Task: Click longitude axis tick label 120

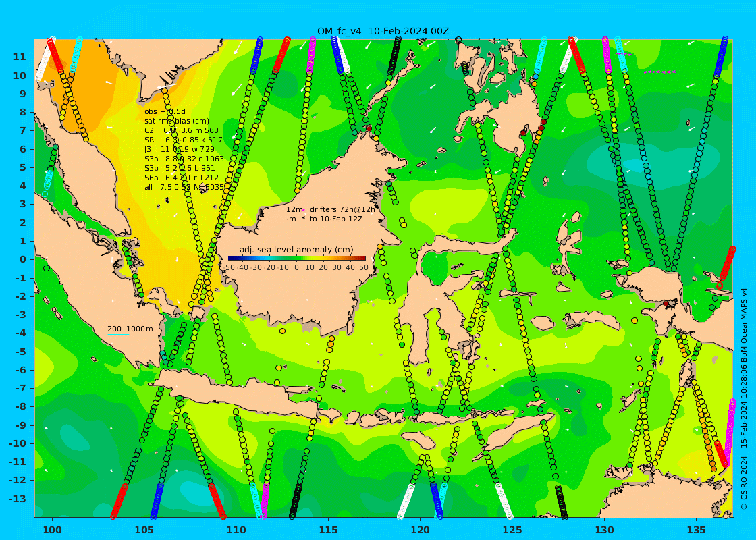Action: click(x=421, y=529)
